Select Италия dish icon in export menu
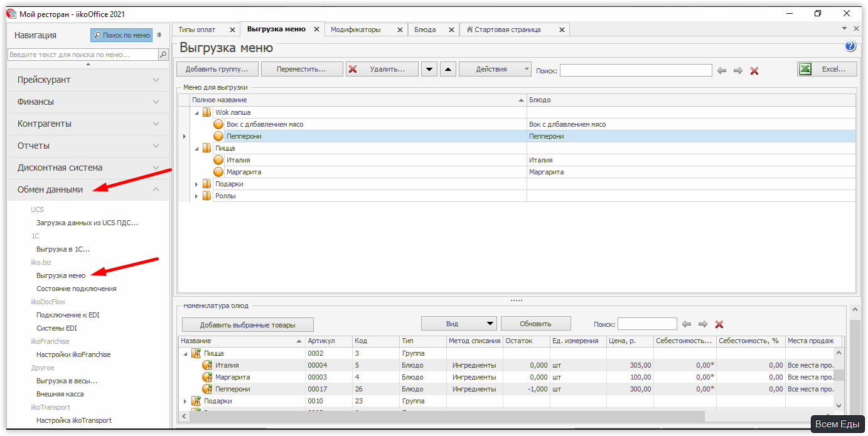Screen dimensions: 868x436 point(218,160)
